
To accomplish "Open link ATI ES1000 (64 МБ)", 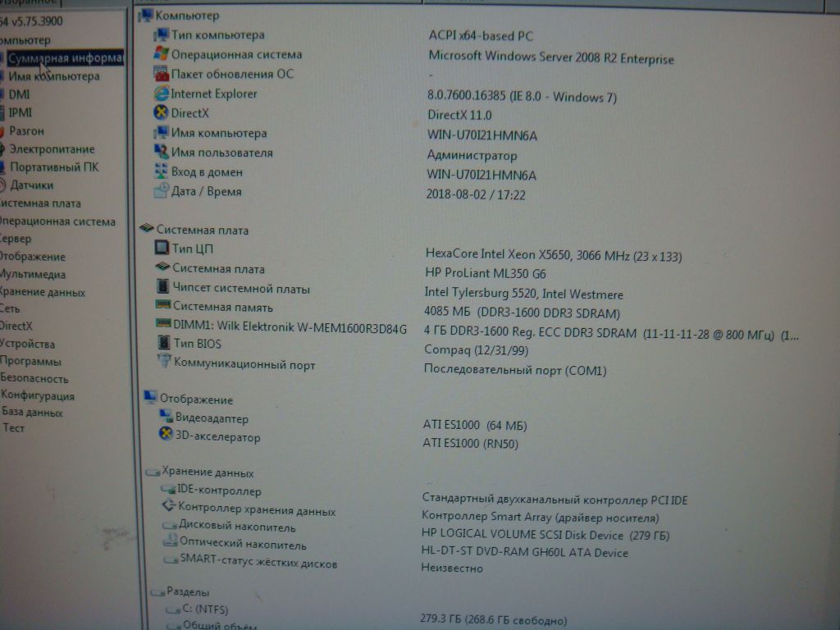I will pyautogui.click(x=475, y=426).
